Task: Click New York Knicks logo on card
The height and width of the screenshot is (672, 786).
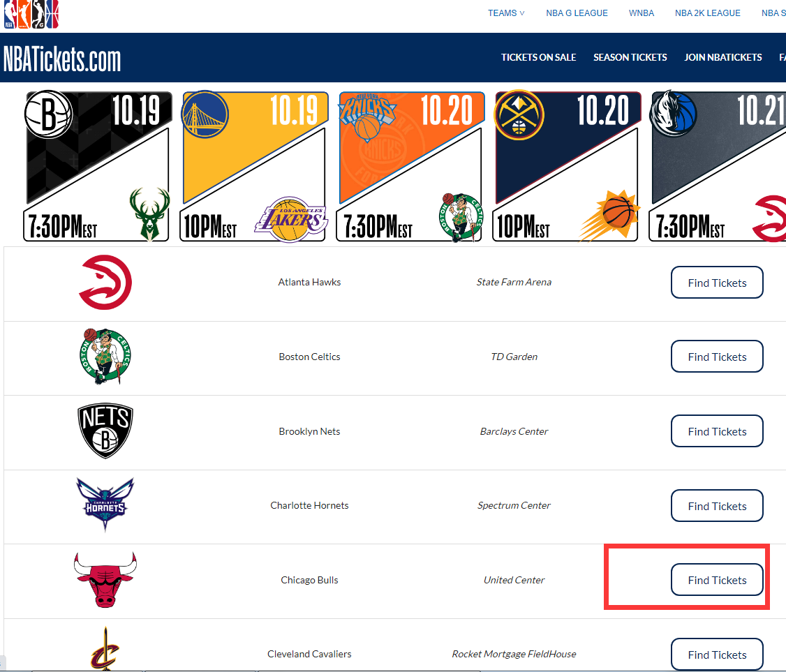Action: 367,117
